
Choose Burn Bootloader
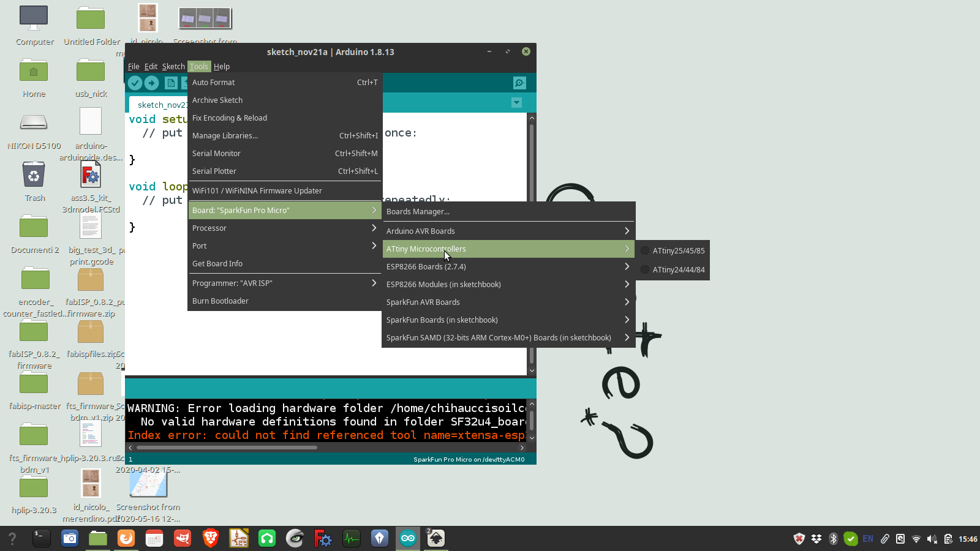click(285, 301)
